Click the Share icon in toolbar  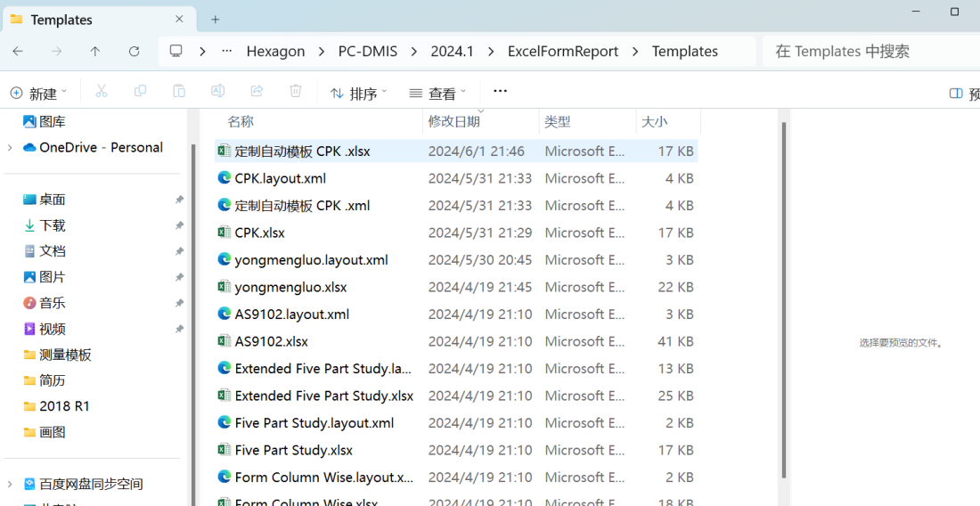point(257,91)
